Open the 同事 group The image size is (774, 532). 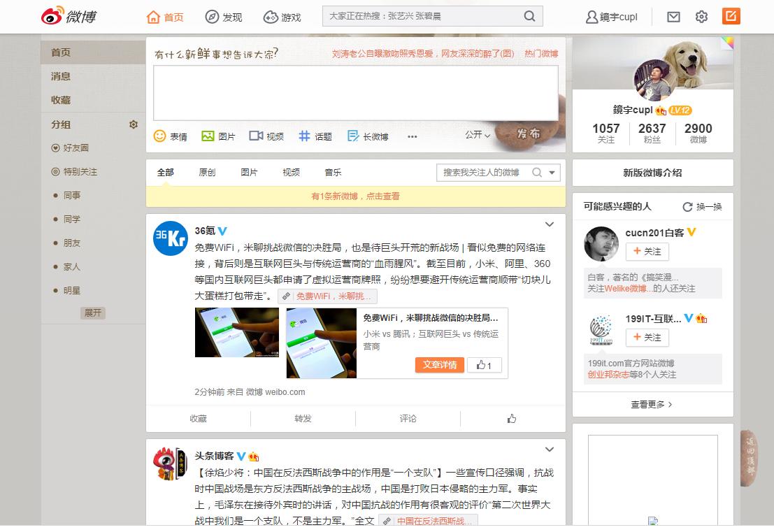(x=66, y=196)
